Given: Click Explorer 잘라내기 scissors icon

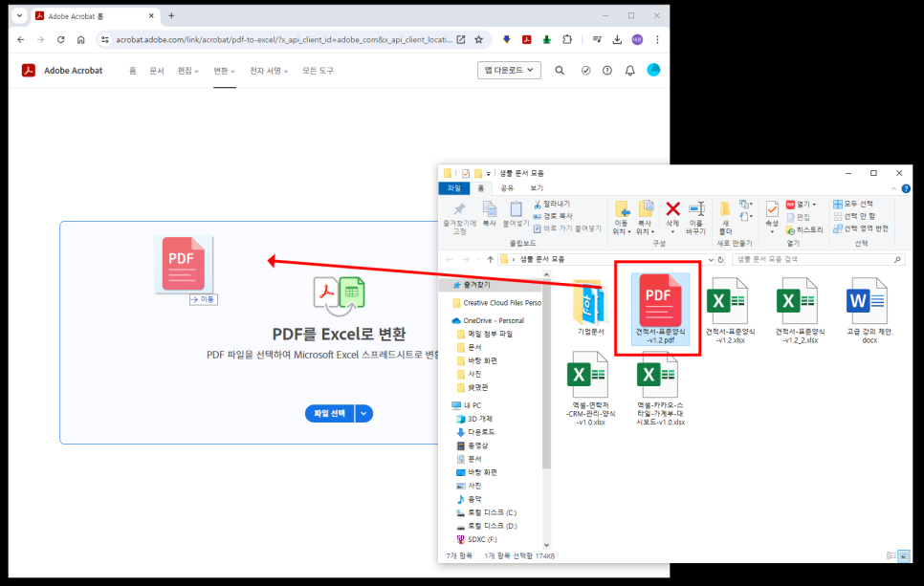Looking at the screenshot, I should click(538, 205).
